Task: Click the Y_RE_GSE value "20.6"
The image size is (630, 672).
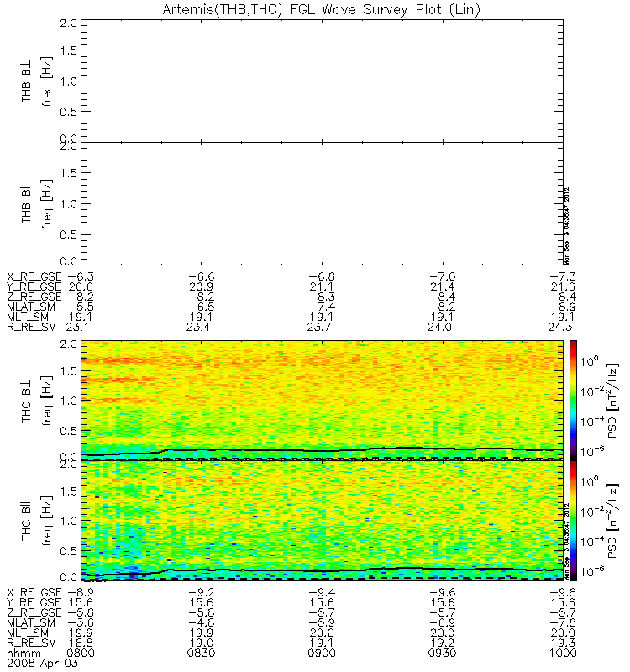Action: (81, 286)
